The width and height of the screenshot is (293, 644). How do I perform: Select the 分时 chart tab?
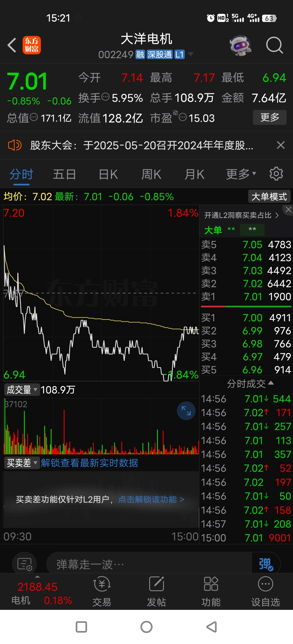coord(21,174)
